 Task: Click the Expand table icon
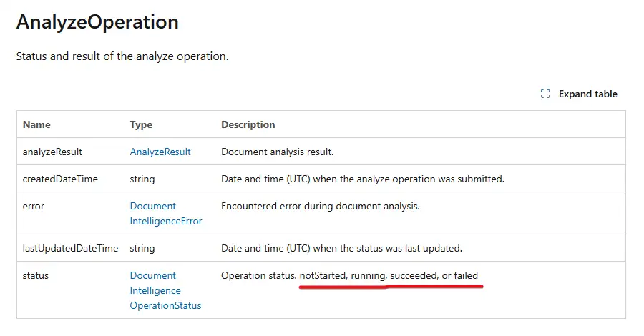(x=545, y=94)
